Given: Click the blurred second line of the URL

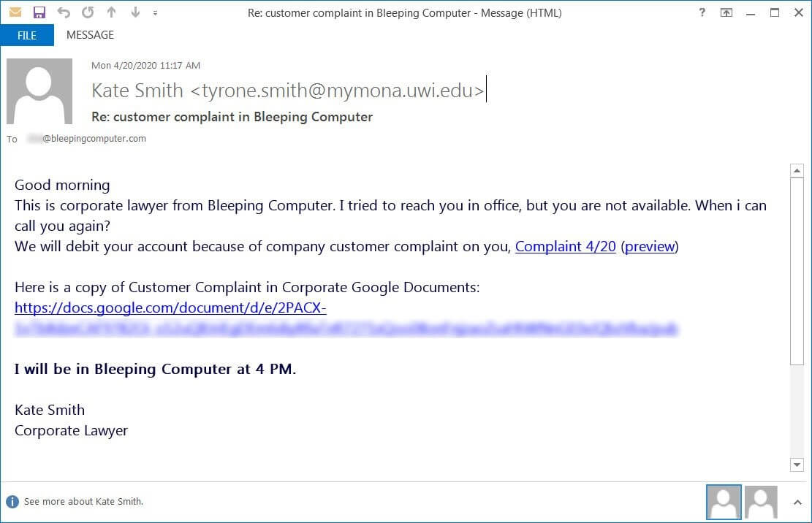Looking at the screenshot, I should (x=346, y=329).
